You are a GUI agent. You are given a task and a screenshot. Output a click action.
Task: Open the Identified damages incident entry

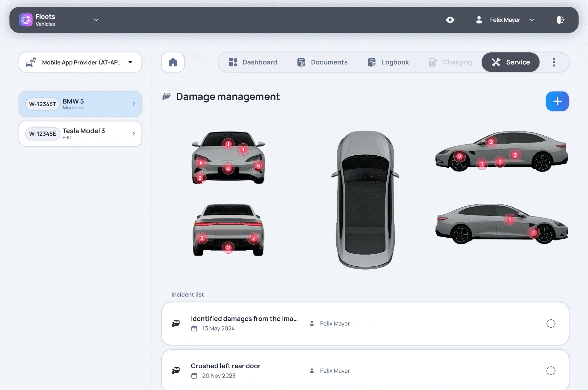[365, 324]
